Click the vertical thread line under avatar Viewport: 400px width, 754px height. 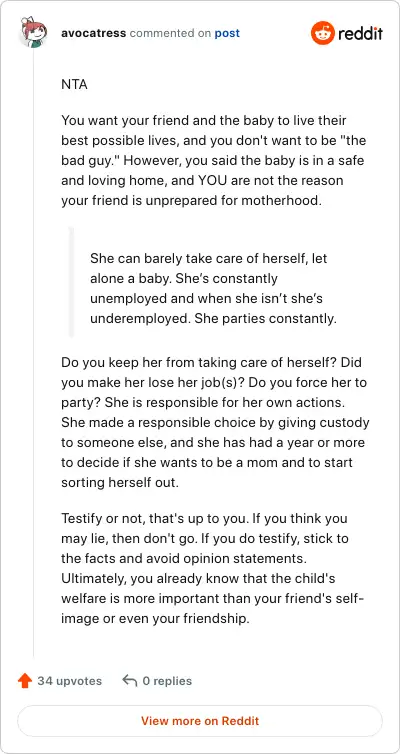[33, 352]
